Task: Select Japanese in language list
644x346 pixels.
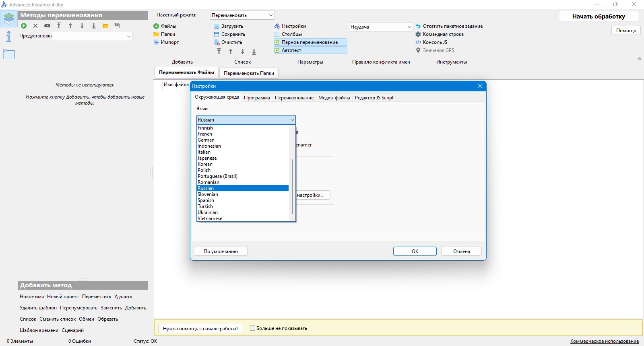Action: [243, 158]
